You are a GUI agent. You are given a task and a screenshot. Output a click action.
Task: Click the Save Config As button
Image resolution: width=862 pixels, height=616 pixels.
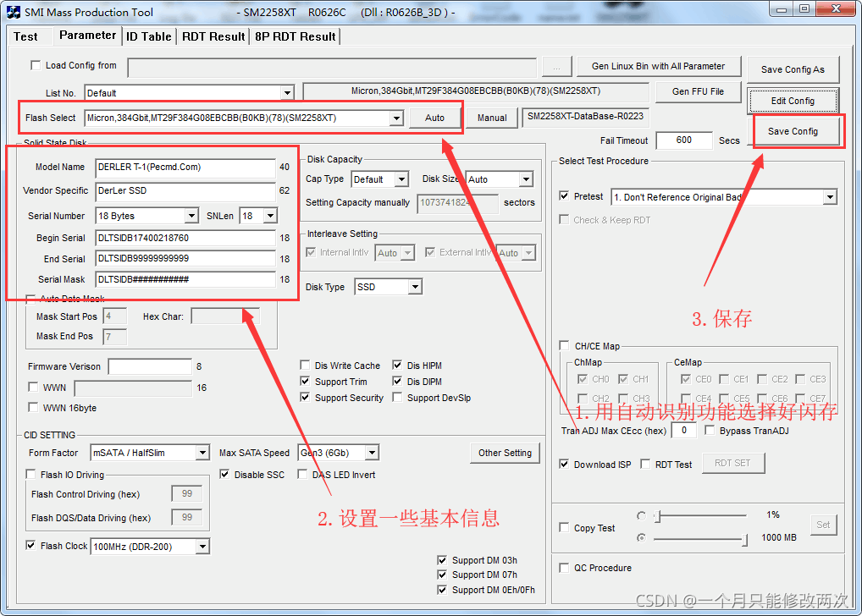(x=793, y=69)
